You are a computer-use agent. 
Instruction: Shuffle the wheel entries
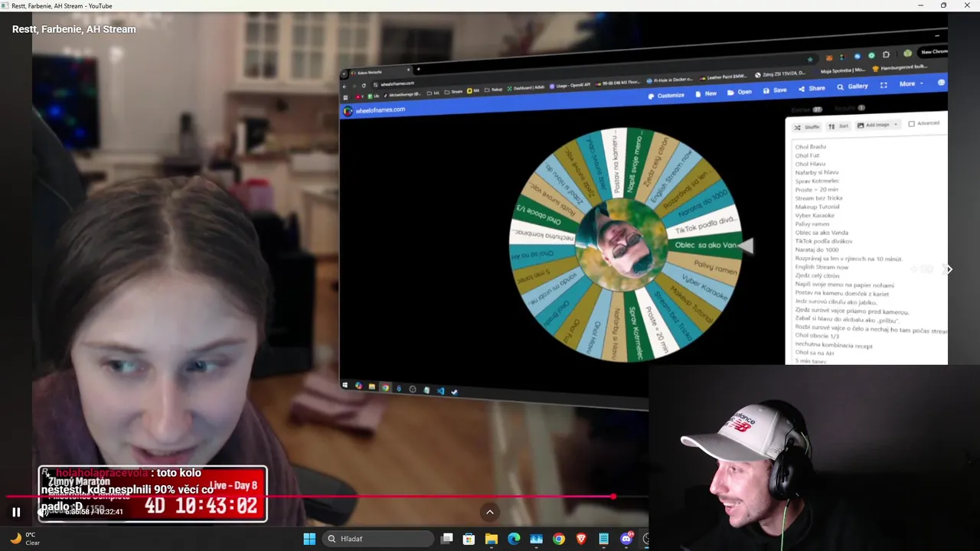tap(806, 127)
